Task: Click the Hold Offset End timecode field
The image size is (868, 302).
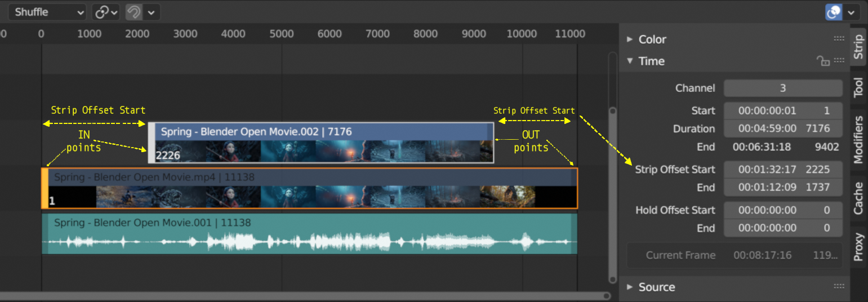Action: (767, 228)
